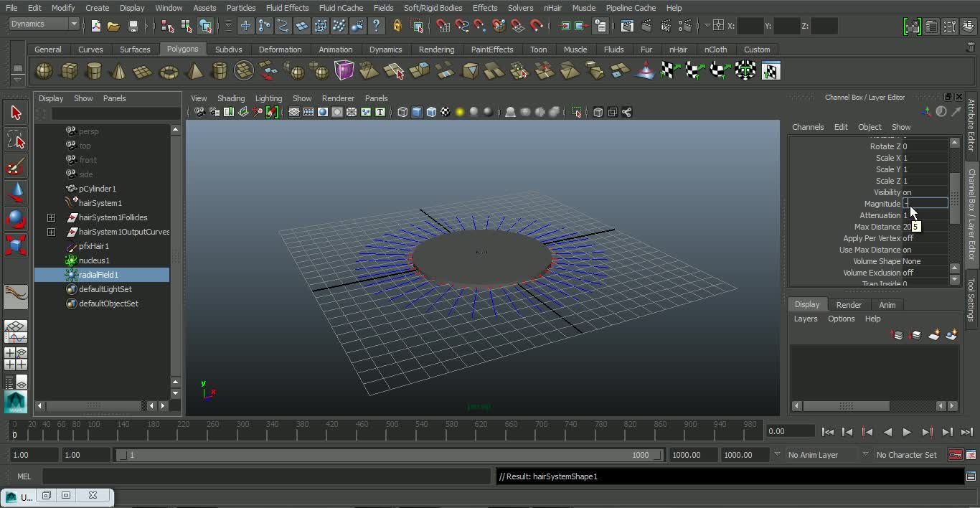Click the lock icon in the status line

point(397,26)
